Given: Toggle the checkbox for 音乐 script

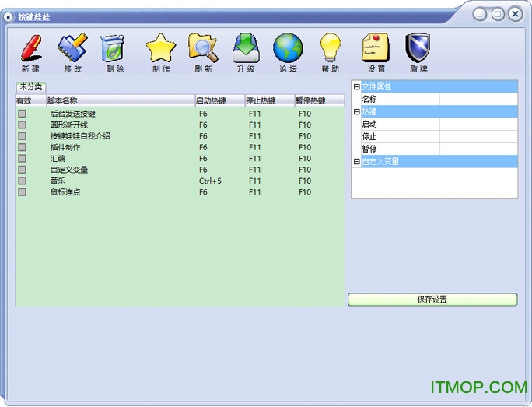Looking at the screenshot, I should coord(23,181).
